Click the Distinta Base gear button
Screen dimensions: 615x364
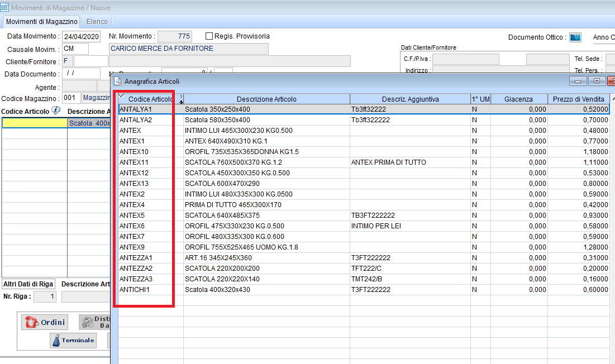pos(94,322)
